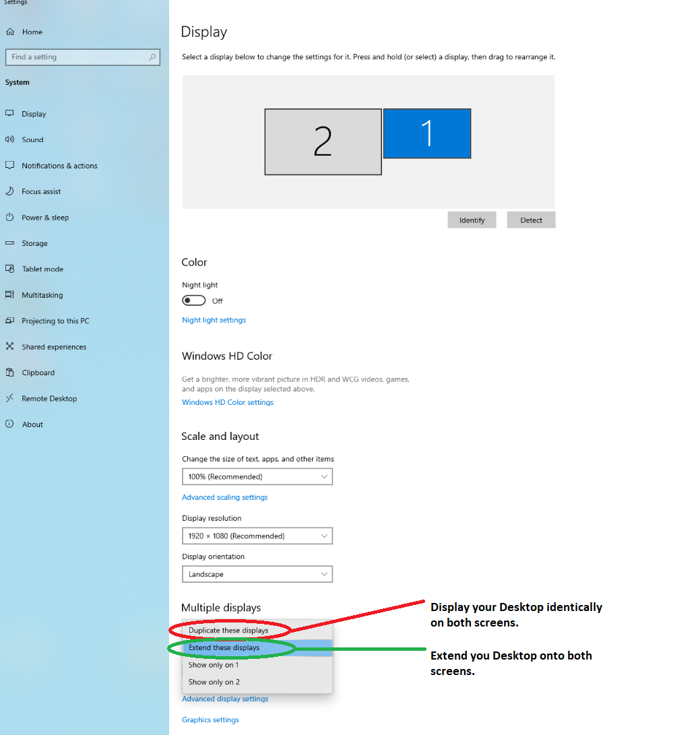Viewport: 700px width, 735px height.
Task: Select Show only on 2
Action: click(214, 682)
